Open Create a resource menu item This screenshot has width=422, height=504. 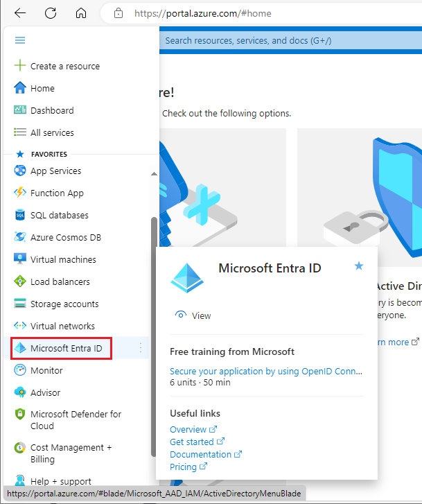pyautogui.click(x=65, y=67)
